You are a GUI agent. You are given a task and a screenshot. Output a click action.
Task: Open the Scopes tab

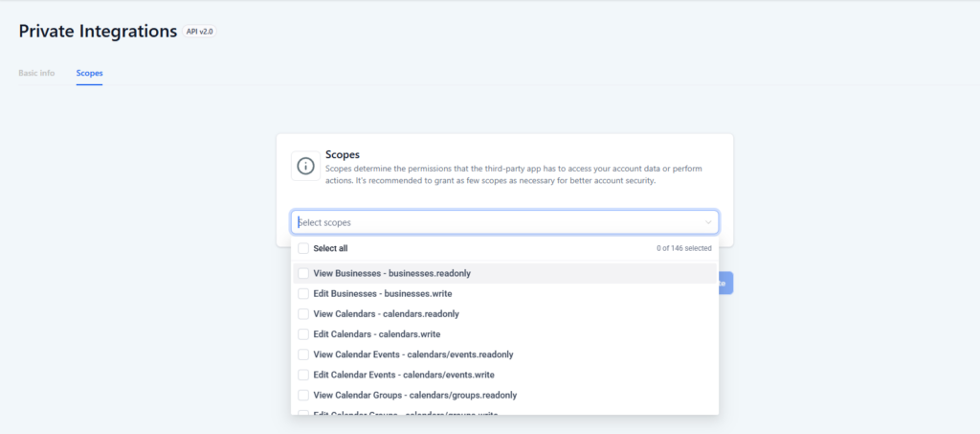point(89,73)
